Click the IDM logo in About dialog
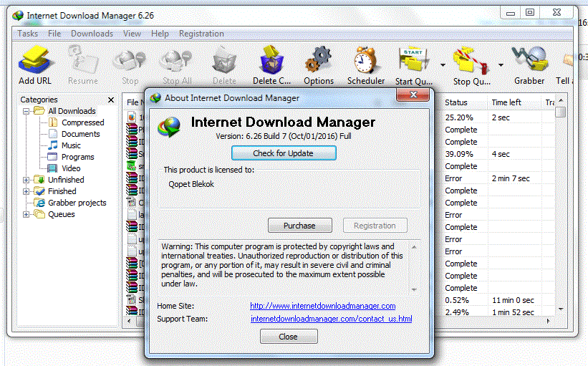588x366 pixels. (169, 126)
